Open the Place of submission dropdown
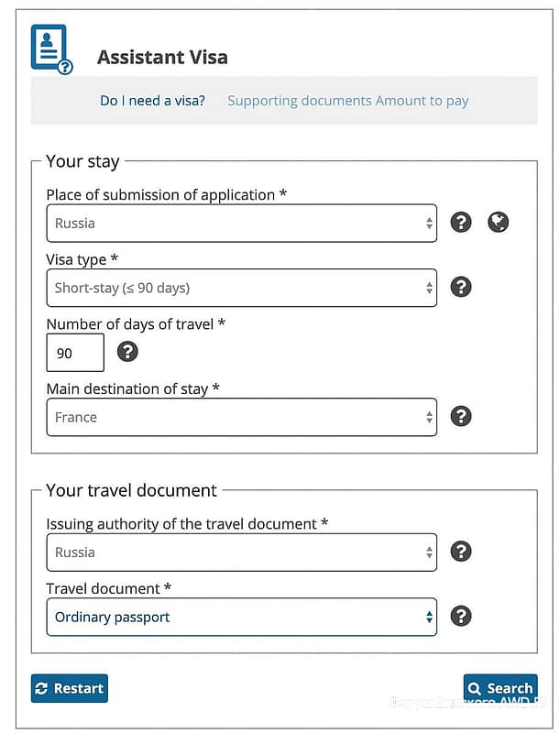This screenshot has height=733, width=560. [241, 223]
